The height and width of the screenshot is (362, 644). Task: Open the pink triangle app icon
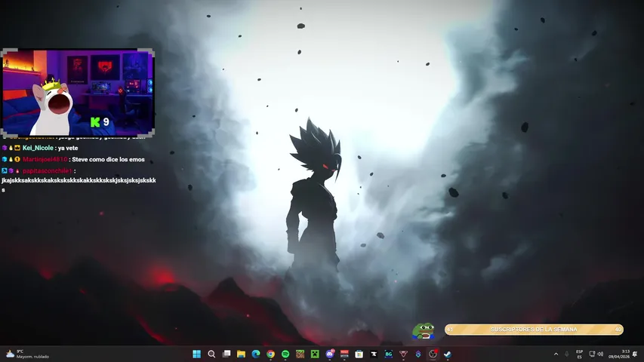pos(403,354)
